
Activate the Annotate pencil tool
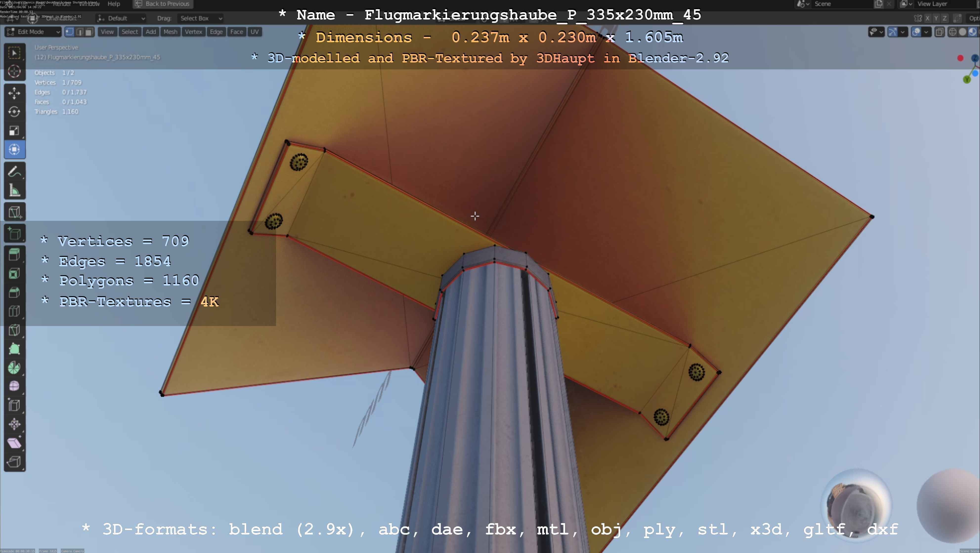(14, 172)
